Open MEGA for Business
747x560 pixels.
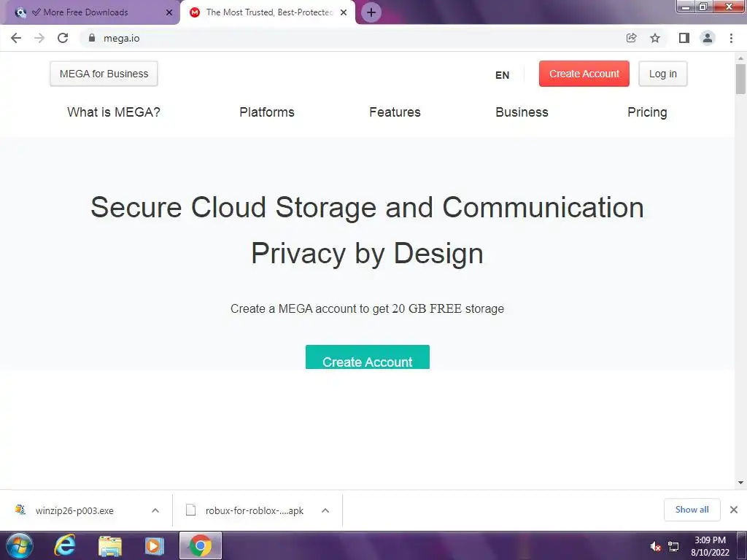(x=104, y=74)
